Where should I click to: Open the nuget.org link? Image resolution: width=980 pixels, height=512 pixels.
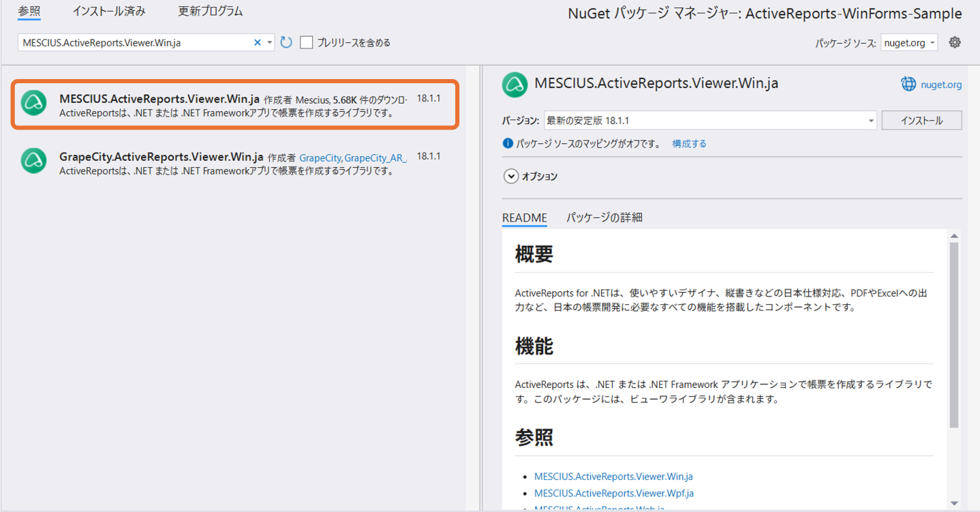941,85
